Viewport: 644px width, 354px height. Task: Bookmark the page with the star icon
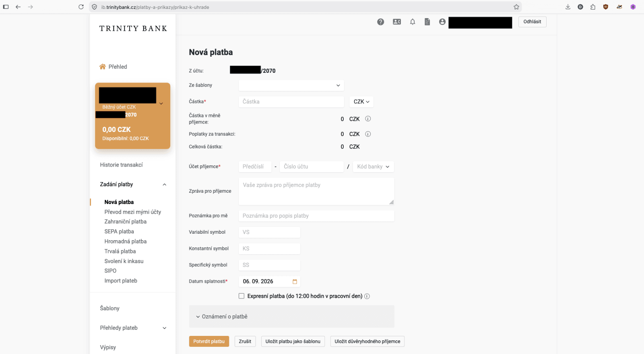(x=516, y=7)
